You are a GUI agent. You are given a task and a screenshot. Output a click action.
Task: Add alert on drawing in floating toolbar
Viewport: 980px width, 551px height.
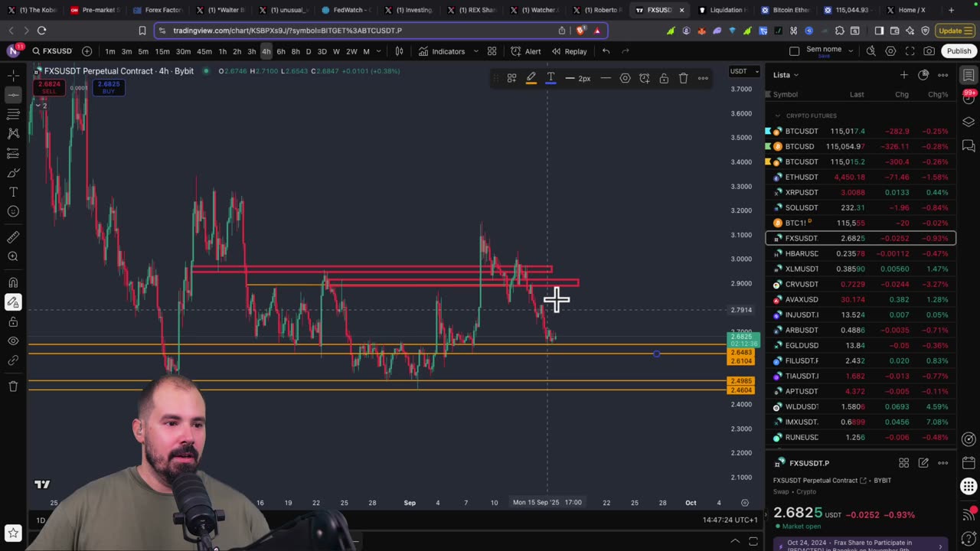(x=645, y=78)
